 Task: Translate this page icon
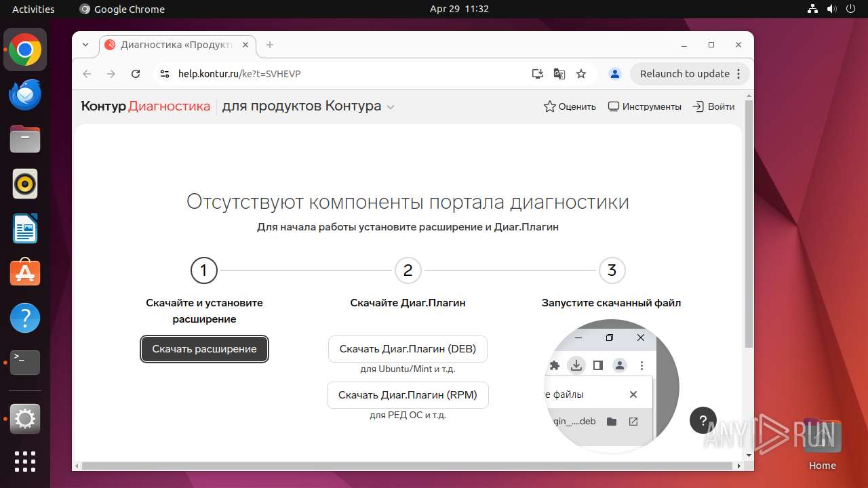point(559,74)
